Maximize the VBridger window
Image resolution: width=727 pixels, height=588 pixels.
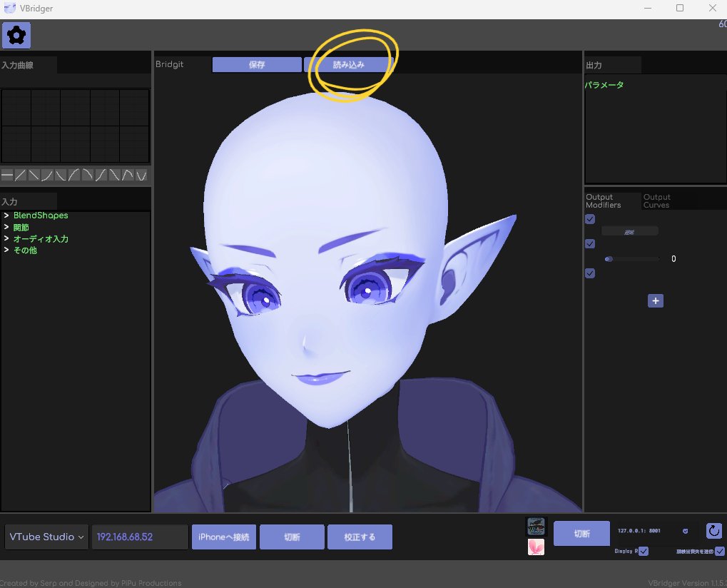click(680, 8)
